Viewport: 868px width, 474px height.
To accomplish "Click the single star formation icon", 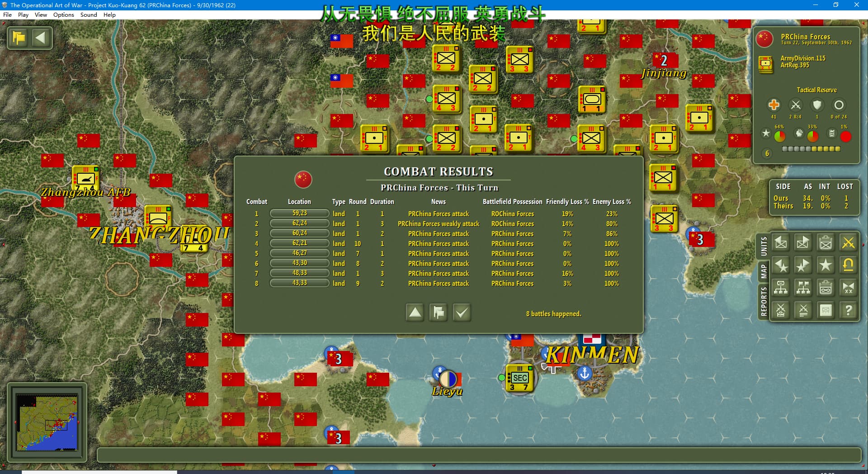I will click(x=826, y=265).
